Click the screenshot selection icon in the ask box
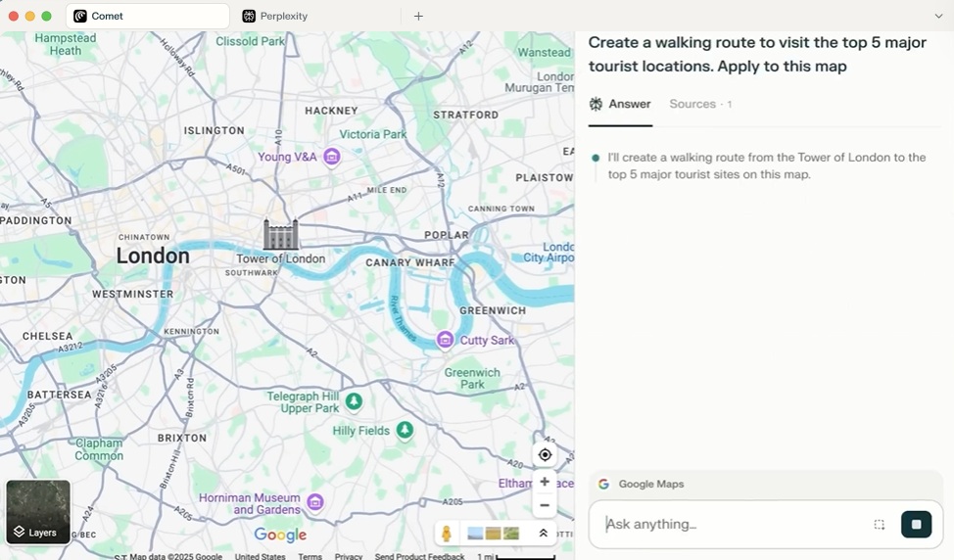Screen dimensions: 954x560 [x=880, y=525]
